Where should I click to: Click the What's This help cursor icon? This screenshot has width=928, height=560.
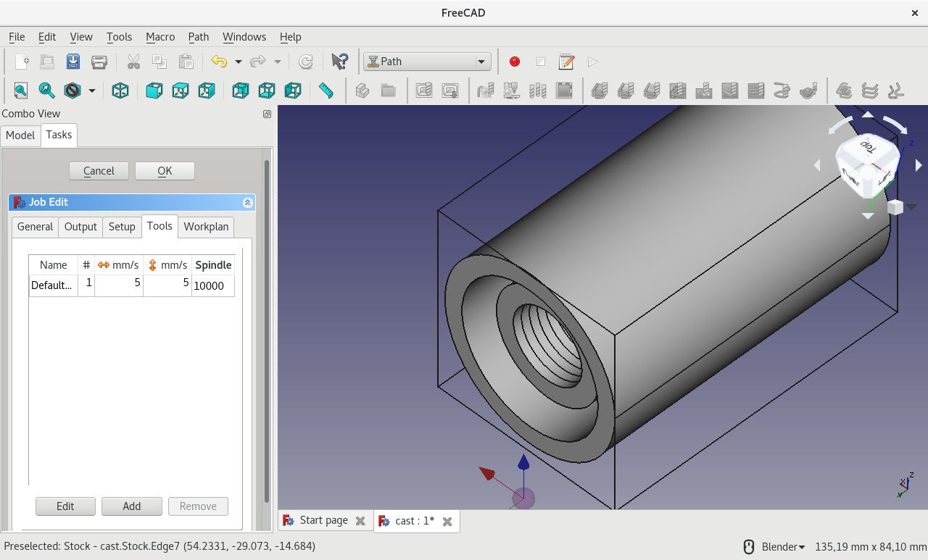(339, 62)
